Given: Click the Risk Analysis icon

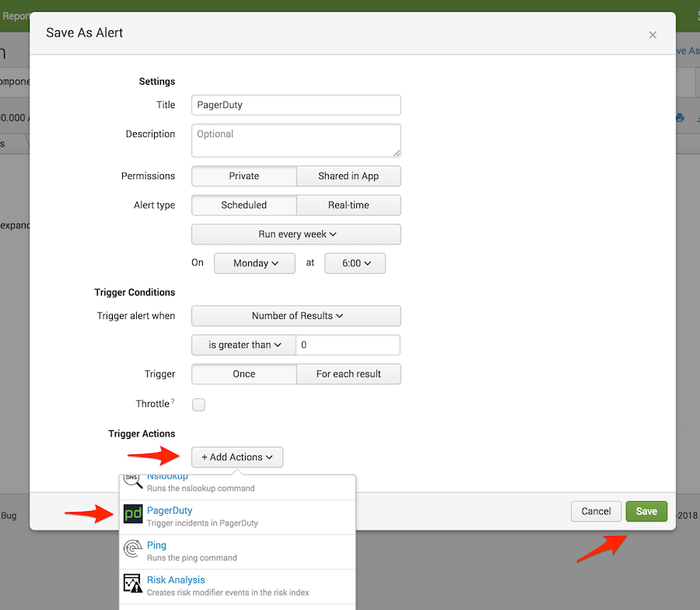Looking at the screenshot, I should pos(133,584).
